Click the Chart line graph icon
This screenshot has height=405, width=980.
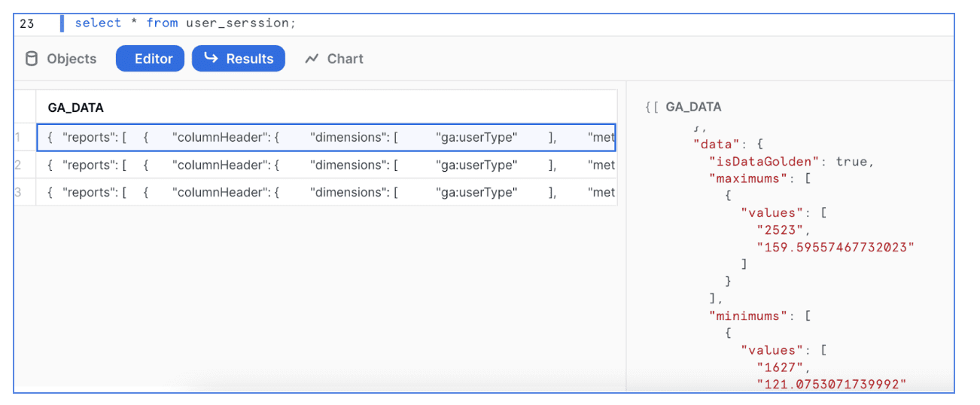(312, 59)
